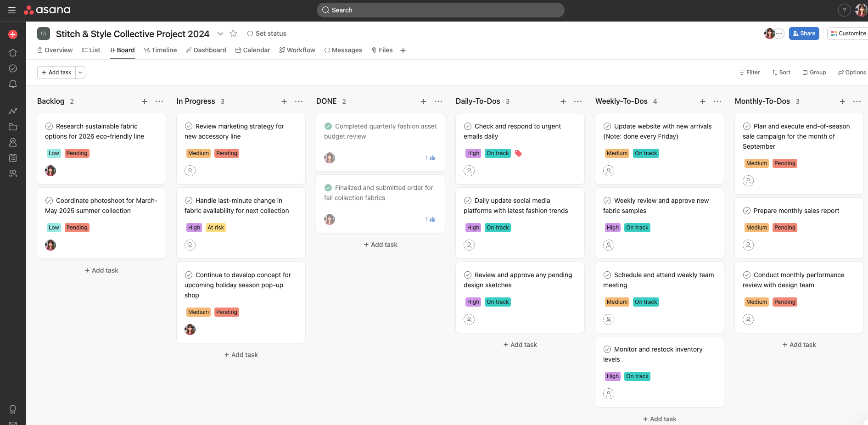Expand the Add task dropdown arrow
The width and height of the screenshot is (868, 425).
80,73
